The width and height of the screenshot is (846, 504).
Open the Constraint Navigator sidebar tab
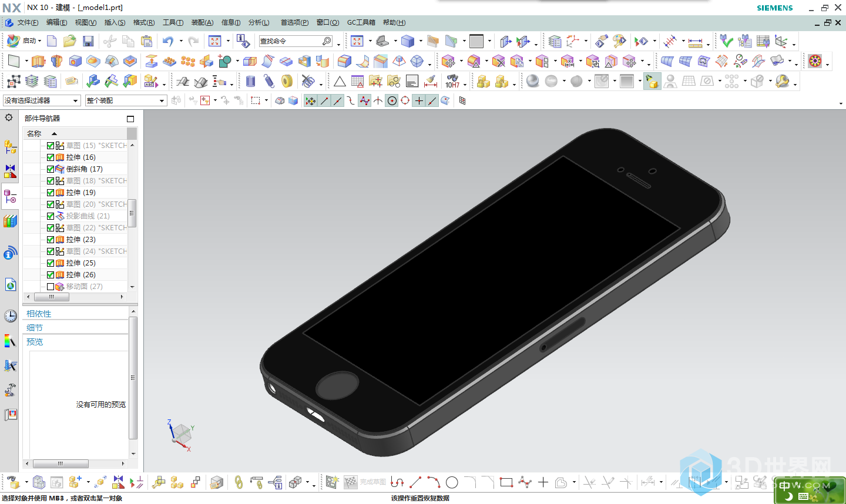tap(10, 171)
